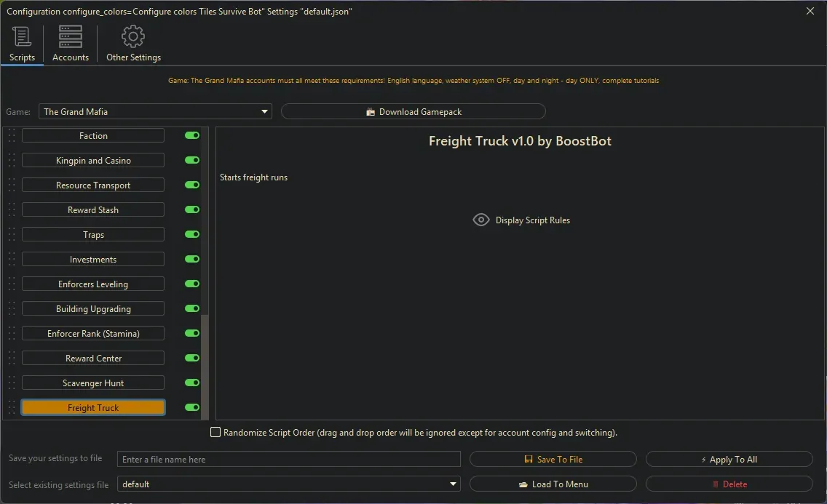Select the Traps script
This screenshot has width=827, height=504.
93,235
